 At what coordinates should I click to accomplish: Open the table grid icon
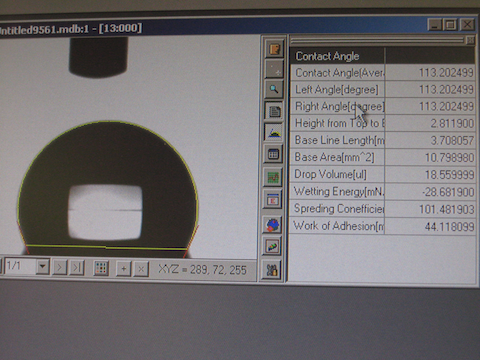pos(273,154)
